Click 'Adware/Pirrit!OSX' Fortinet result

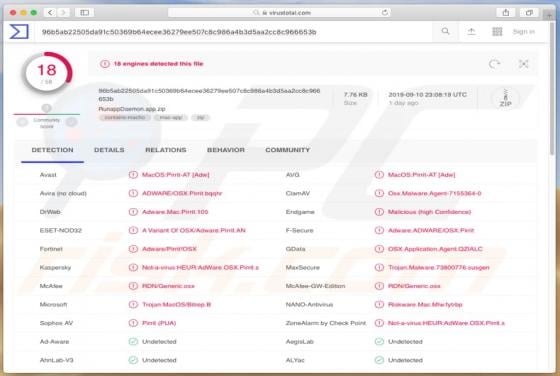point(169,249)
